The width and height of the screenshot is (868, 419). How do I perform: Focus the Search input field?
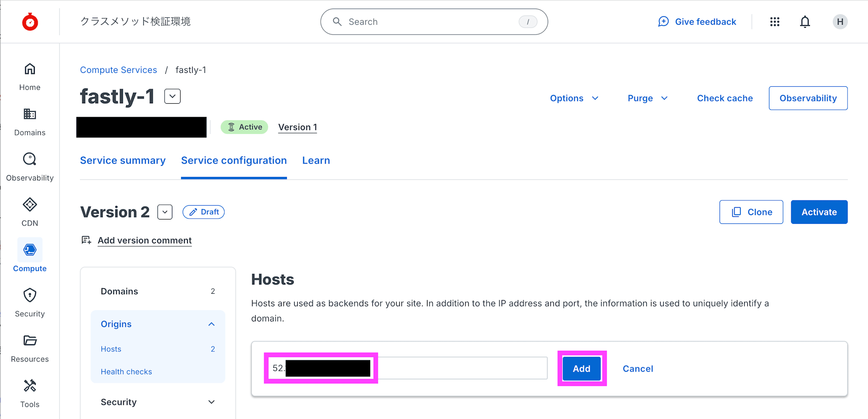pyautogui.click(x=434, y=22)
